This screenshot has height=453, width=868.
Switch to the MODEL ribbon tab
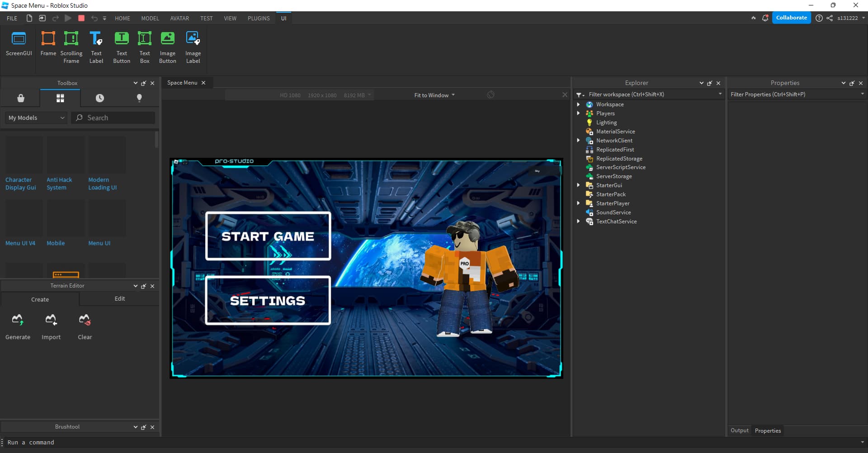150,18
